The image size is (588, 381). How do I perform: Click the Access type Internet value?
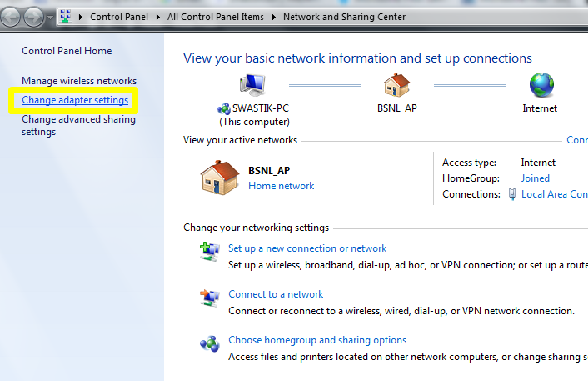coord(538,163)
